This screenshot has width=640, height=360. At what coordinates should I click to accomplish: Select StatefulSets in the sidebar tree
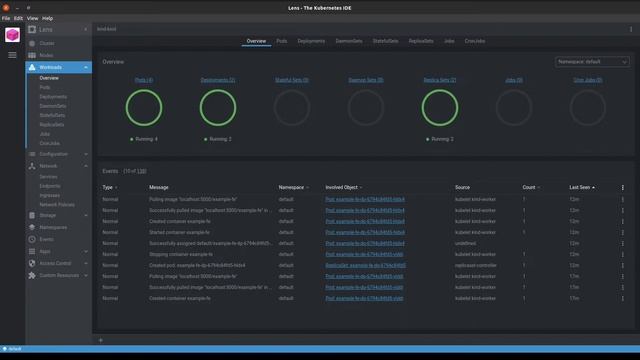click(52, 116)
